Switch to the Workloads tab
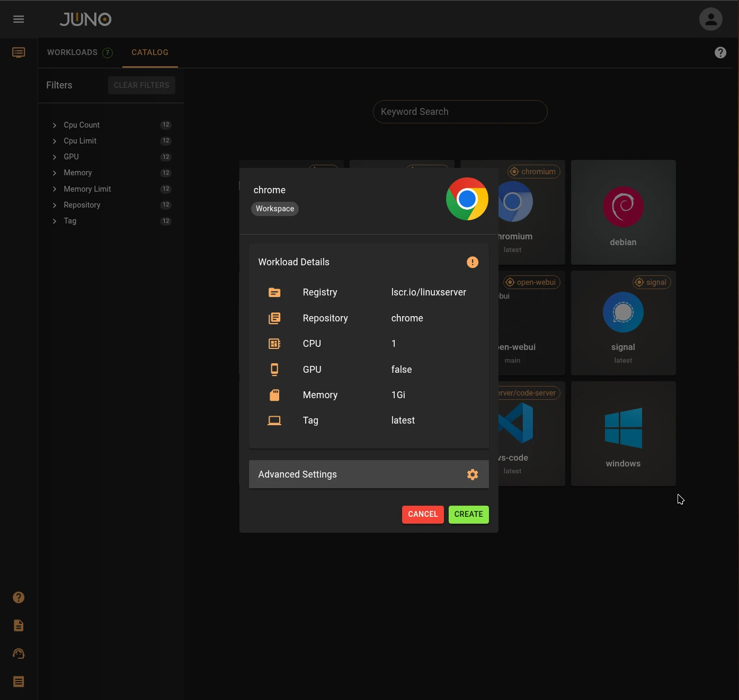The width and height of the screenshot is (739, 700). point(80,52)
